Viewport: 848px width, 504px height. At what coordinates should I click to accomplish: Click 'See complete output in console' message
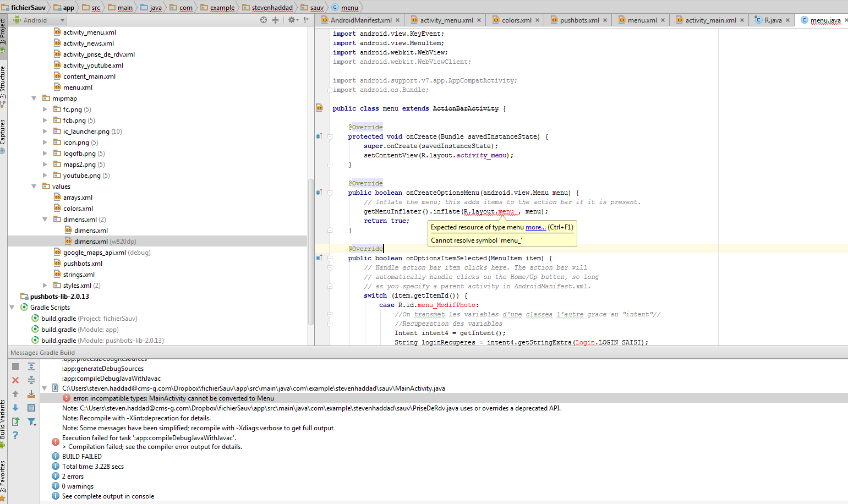coord(108,496)
